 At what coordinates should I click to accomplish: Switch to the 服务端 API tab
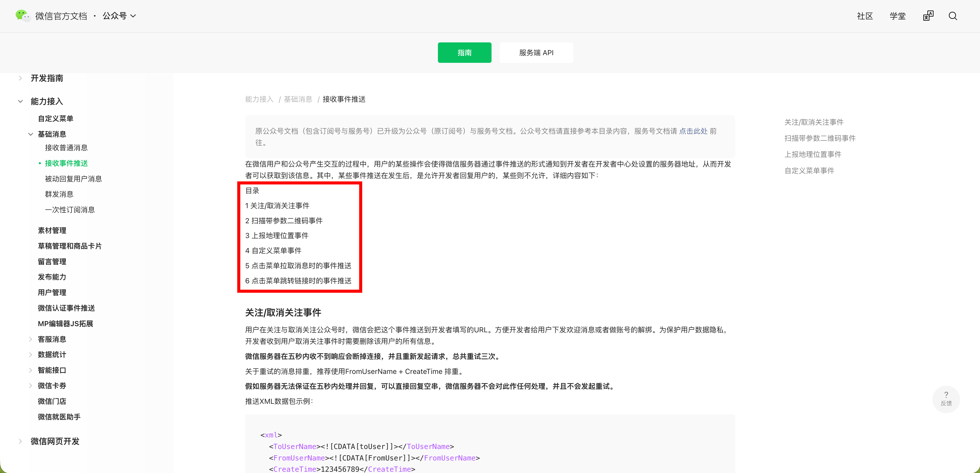536,53
